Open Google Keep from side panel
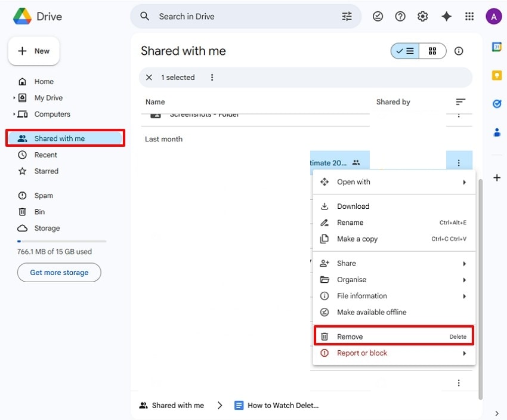 coord(496,75)
